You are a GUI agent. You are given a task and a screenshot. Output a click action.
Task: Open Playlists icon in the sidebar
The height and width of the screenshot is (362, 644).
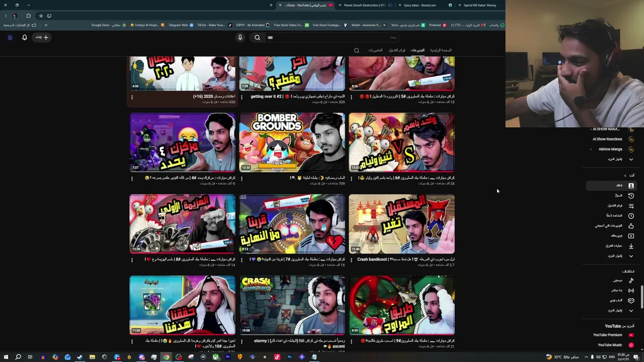tap(631, 206)
